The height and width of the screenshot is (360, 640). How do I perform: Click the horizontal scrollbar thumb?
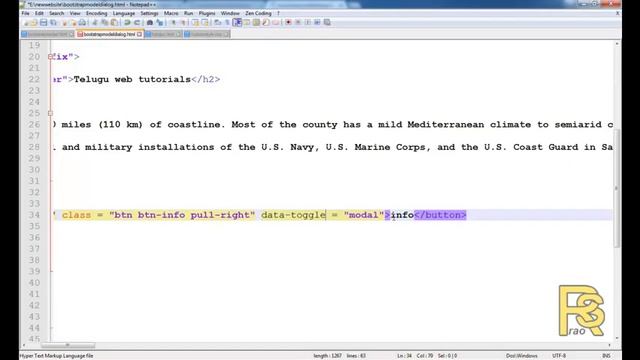[68, 345]
